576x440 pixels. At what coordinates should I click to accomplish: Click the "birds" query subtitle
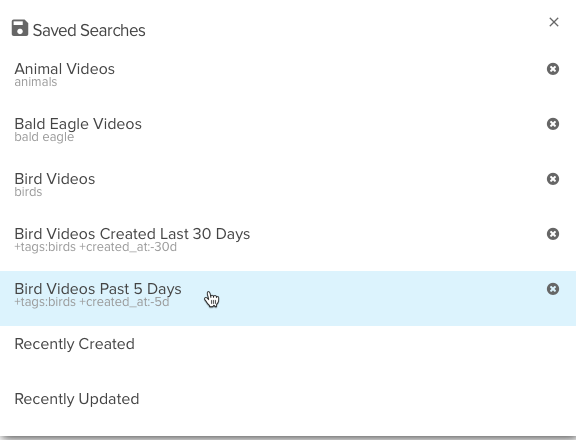[28, 192]
